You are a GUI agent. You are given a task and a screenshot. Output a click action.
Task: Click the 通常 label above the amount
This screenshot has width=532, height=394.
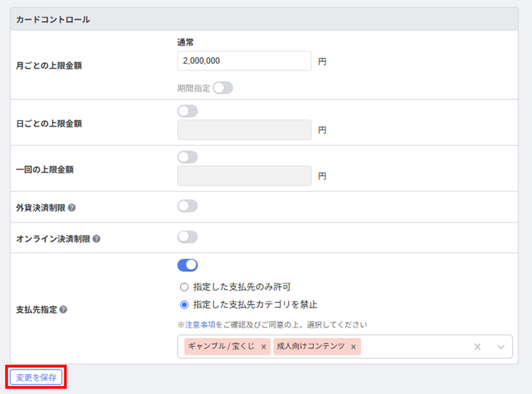pyautogui.click(x=185, y=43)
